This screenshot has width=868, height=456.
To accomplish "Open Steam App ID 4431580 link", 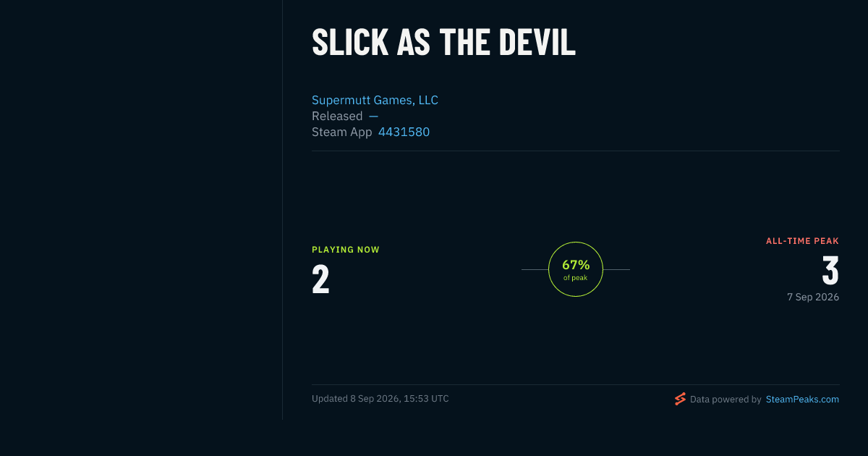I will pos(404,132).
